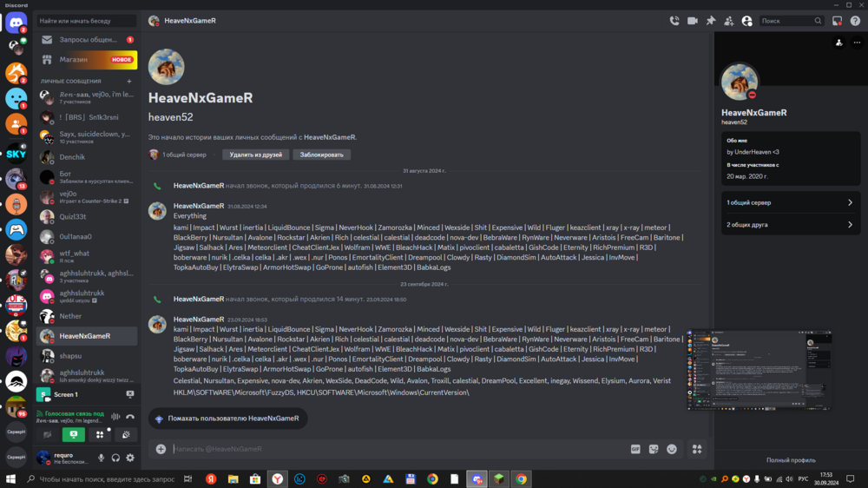The width and height of the screenshot is (868, 488).
Task: Disconnect from voice call
Action: click(130, 417)
